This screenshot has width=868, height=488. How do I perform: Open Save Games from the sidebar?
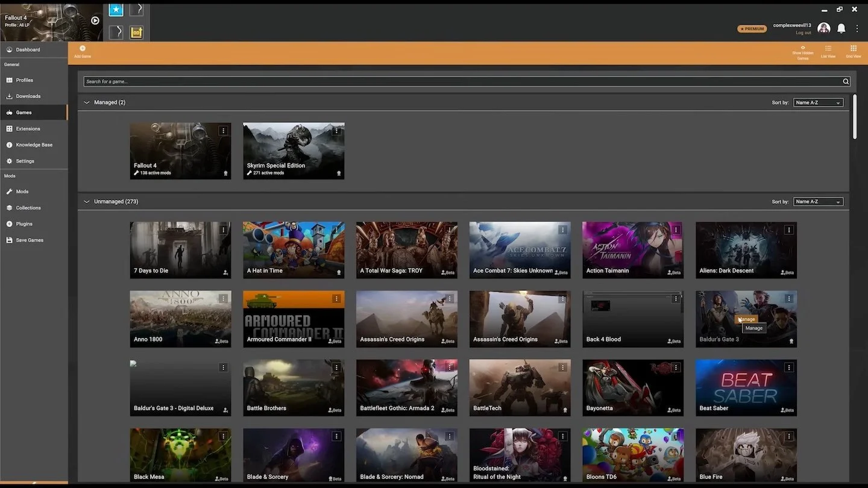pos(34,240)
